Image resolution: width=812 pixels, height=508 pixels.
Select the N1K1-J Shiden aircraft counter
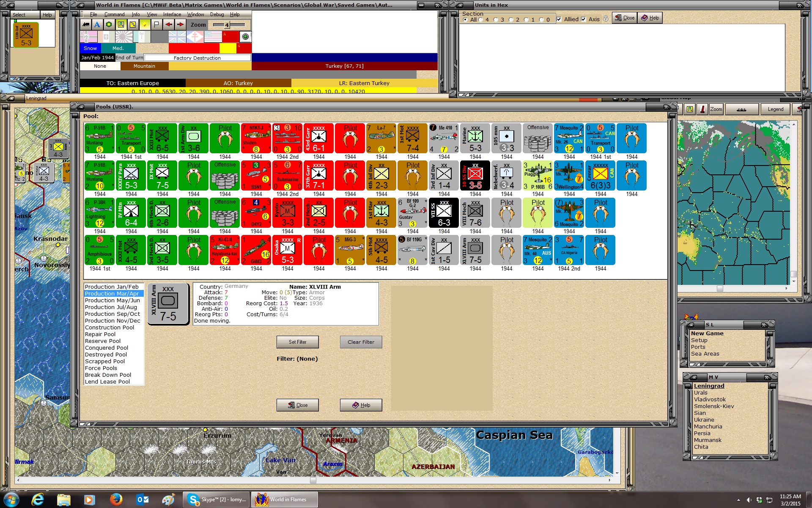pyautogui.click(x=256, y=138)
